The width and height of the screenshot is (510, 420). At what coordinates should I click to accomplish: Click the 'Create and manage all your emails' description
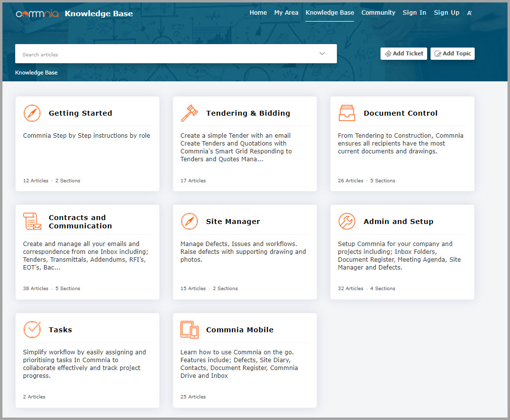(85, 255)
